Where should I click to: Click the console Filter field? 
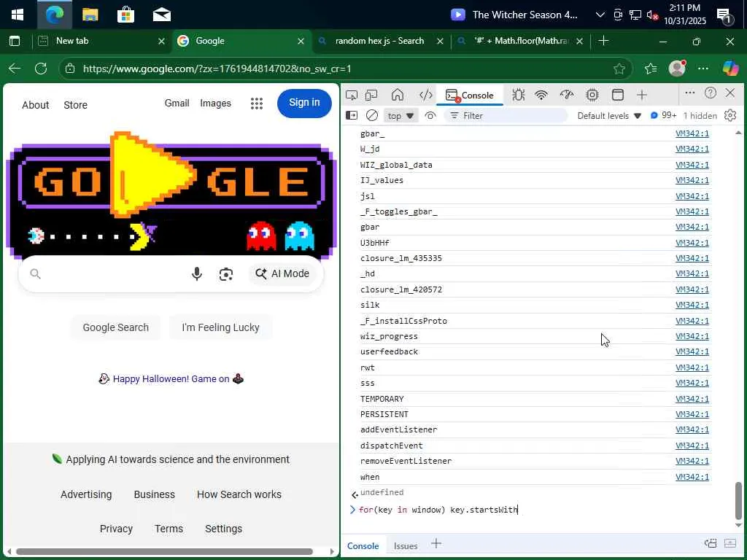(506, 116)
